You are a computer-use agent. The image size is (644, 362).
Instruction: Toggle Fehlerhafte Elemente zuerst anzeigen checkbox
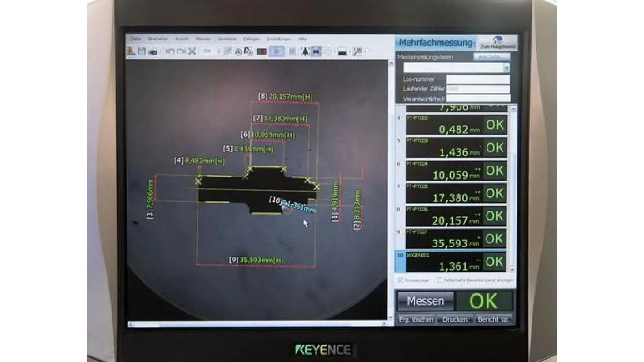pyautogui.click(x=440, y=280)
